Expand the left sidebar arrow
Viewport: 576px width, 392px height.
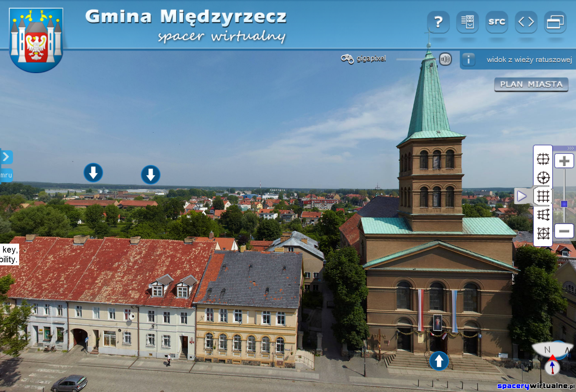[x=6, y=156]
